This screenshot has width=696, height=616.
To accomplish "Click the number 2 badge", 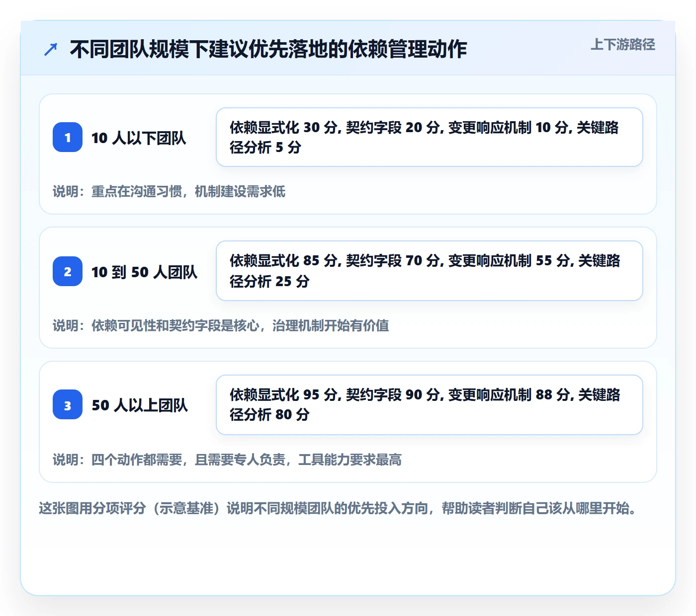I will 68,271.
